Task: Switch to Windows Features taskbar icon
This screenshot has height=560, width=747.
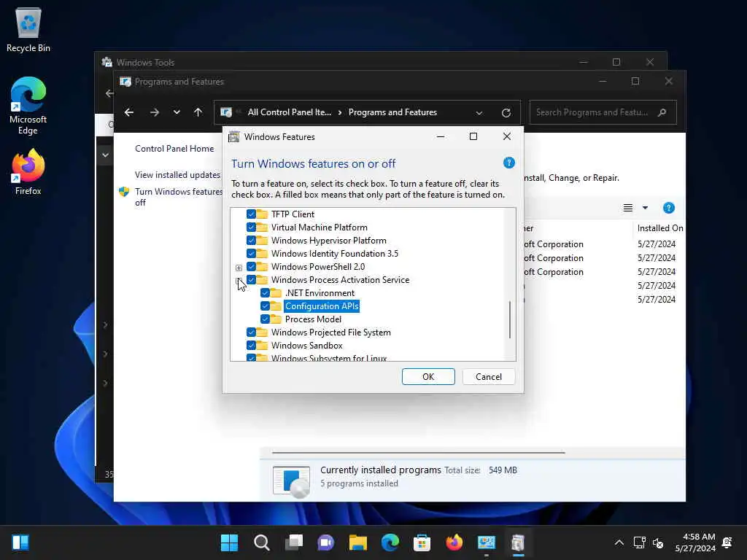Action: (x=519, y=542)
